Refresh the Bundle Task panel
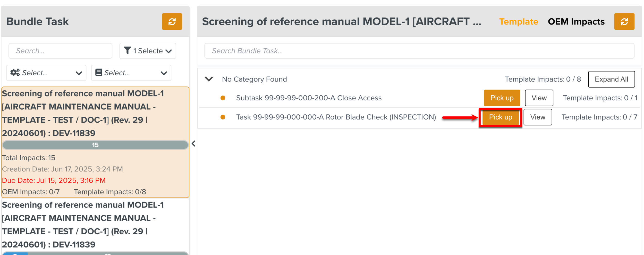The width and height of the screenshot is (644, 255). 172,22
